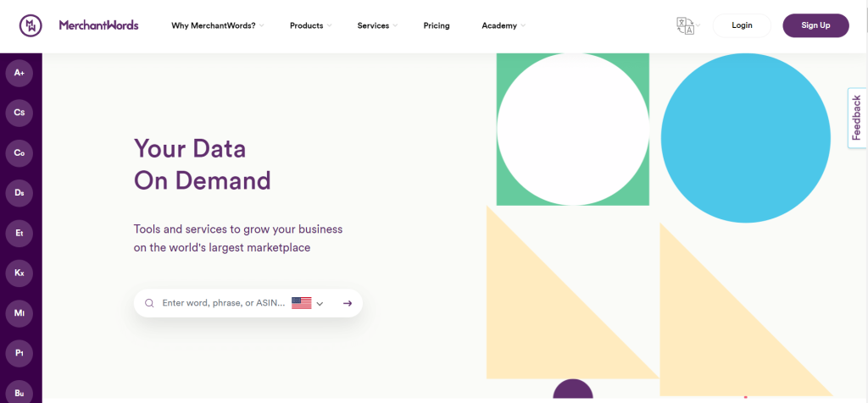This screenshot has height=403, width=868.
Task: Click the Pt sidebar icon
Action: pyautogui.click(x=19, y=353)
